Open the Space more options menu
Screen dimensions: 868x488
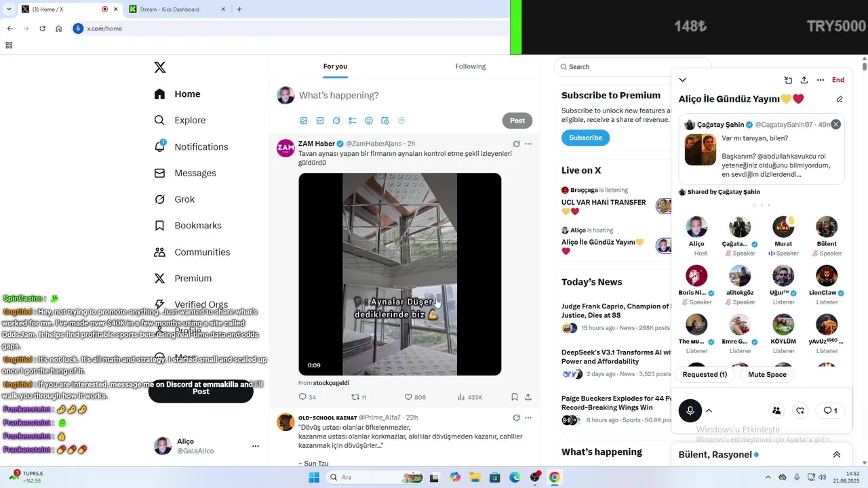(821, 80)
